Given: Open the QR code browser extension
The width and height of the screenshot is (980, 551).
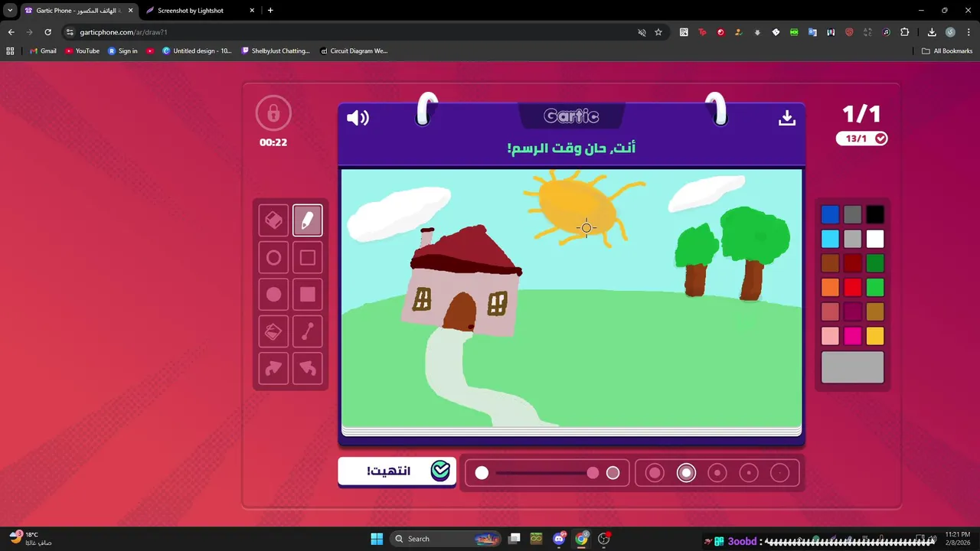Looking at the screenshot, I should coord(684,32).
